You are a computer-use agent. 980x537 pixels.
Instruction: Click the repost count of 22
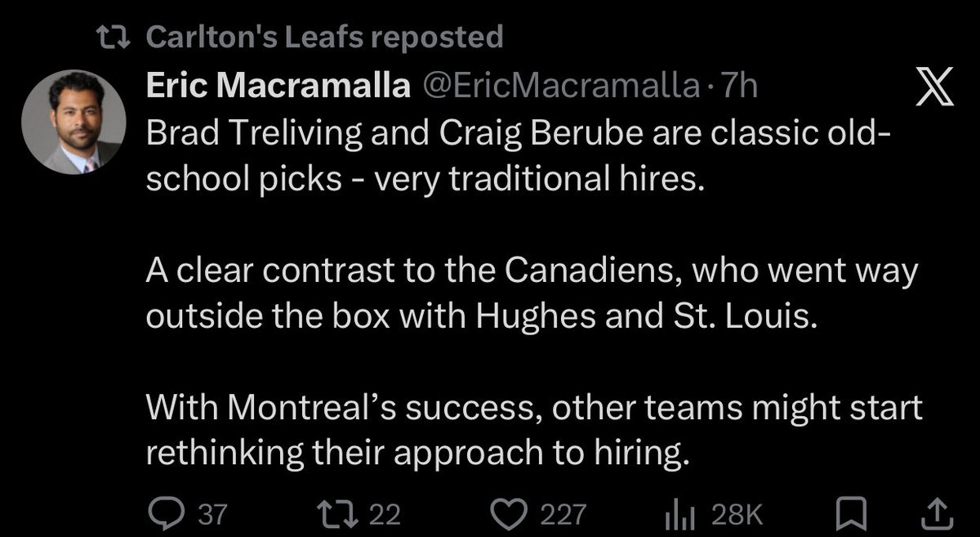pos(386,513)
